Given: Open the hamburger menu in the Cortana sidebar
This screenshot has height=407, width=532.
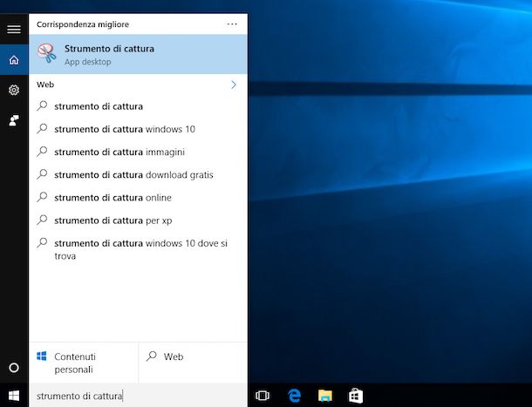Looking at the screenshot, I should point(14,29).
